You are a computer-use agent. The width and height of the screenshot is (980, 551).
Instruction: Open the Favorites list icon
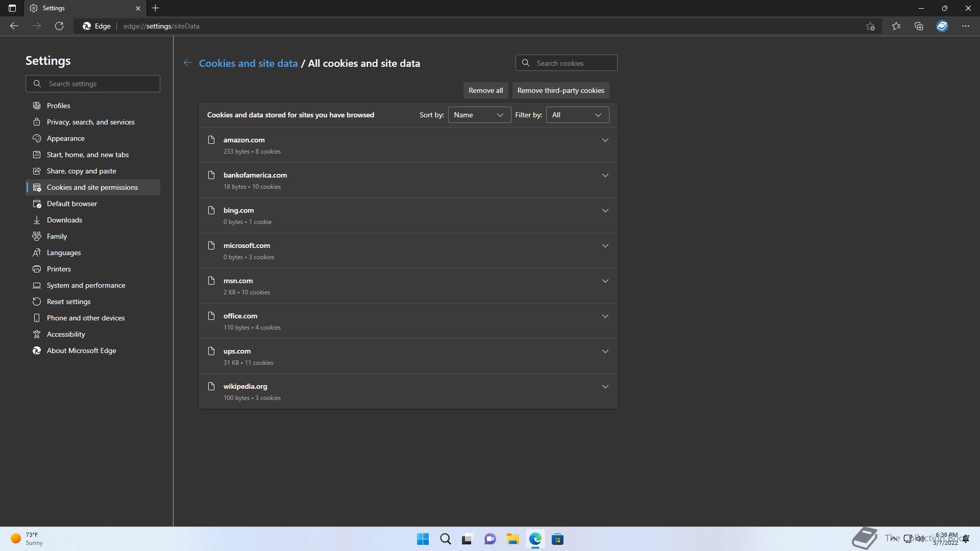coord(896,26)
